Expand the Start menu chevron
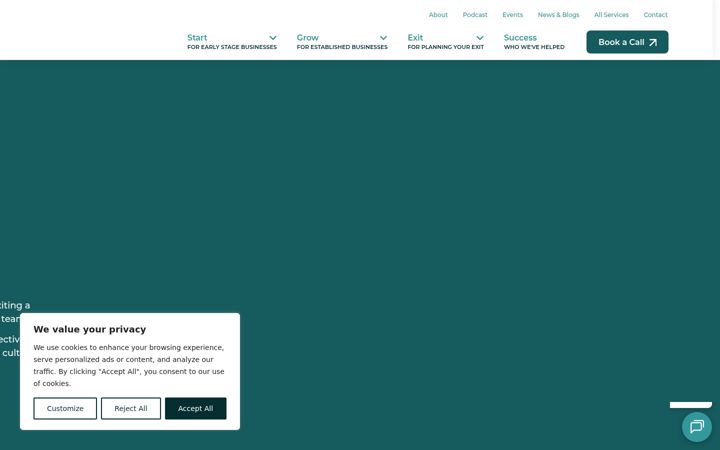Viewport: 720px width, 450px height. pyautogui.click(x=273, y=38)
